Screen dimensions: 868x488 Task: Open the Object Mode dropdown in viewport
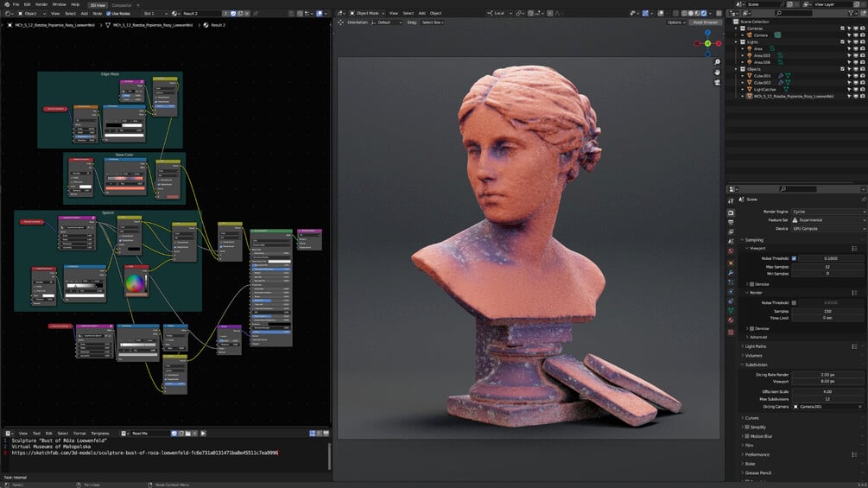pos(368,13)
